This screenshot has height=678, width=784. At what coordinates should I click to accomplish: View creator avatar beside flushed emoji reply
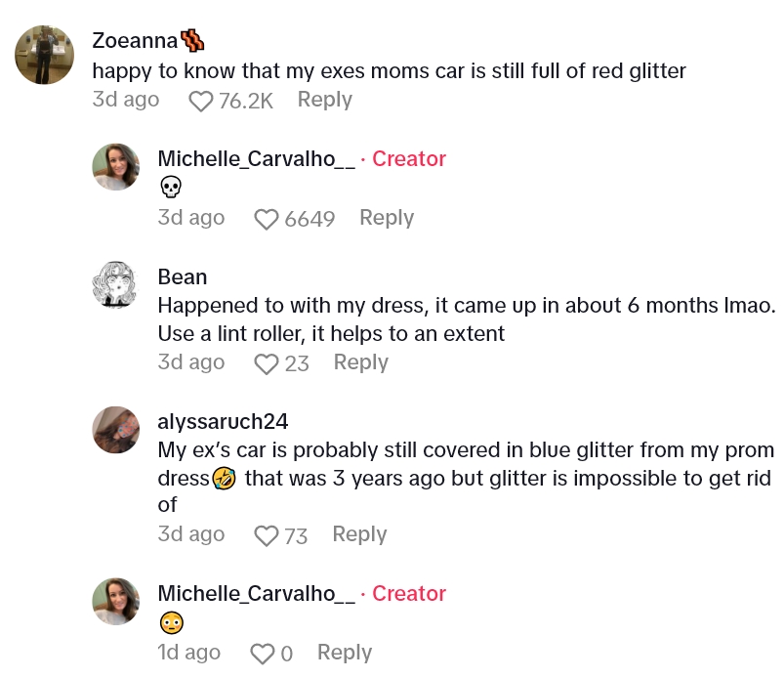click(116, 602)
